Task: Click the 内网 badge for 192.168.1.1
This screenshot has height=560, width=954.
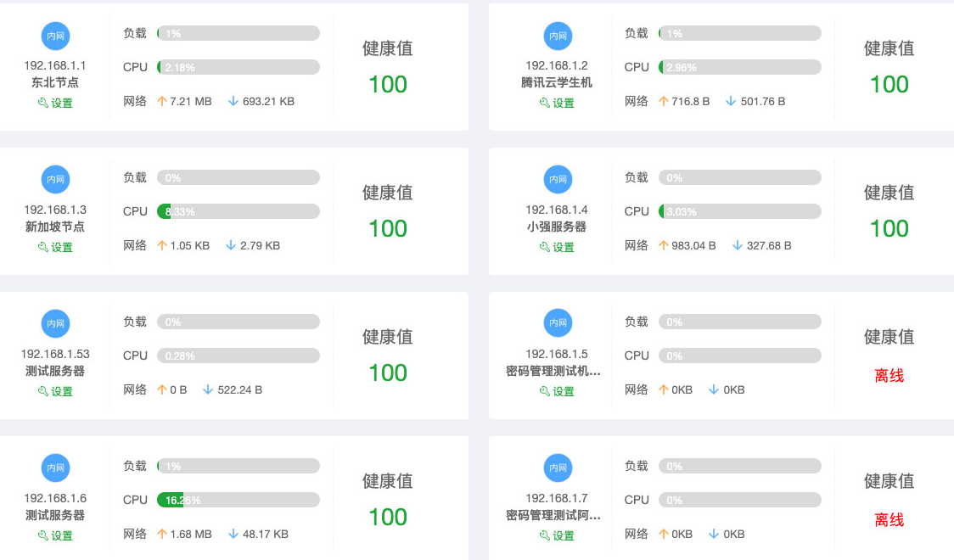Action: click(x=56, y=36)
